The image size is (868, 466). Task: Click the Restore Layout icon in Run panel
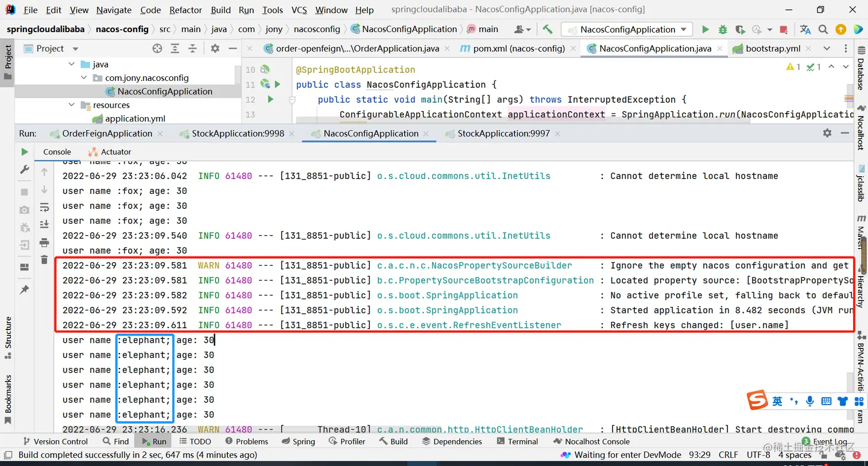point(24,267)
